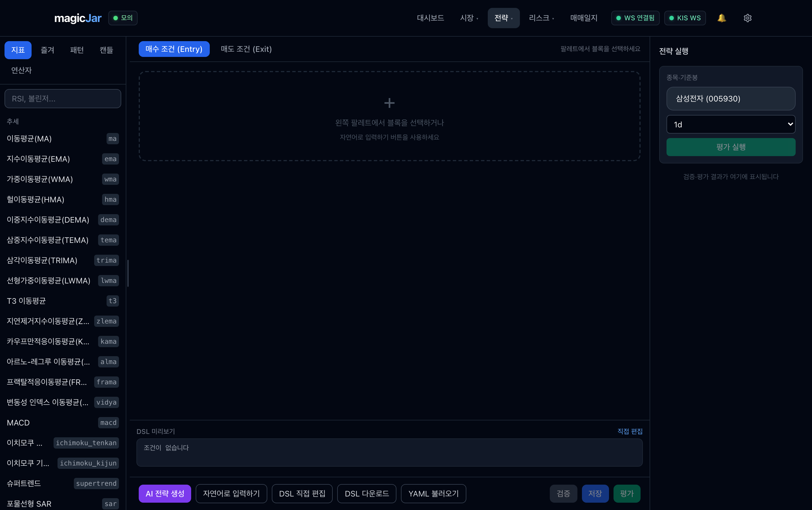Click the dashed empty block drop area
The width and height of the screenshot is (812, 510).
[x=389, y=116]
